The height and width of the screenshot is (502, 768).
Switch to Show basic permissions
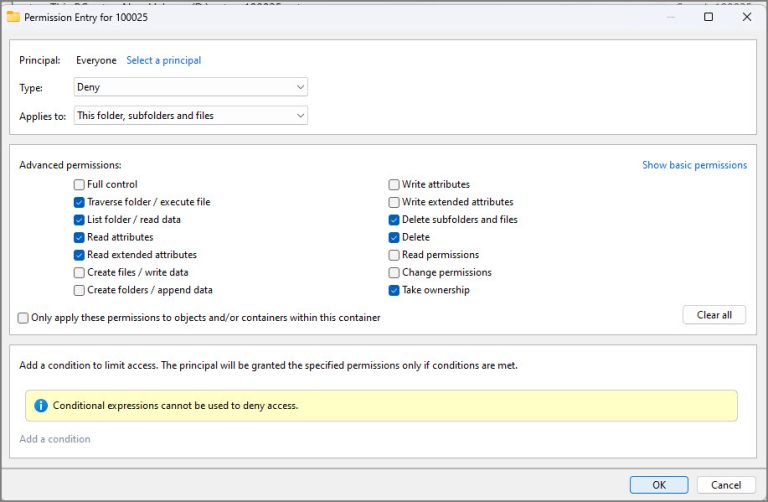tap(694, 165)
